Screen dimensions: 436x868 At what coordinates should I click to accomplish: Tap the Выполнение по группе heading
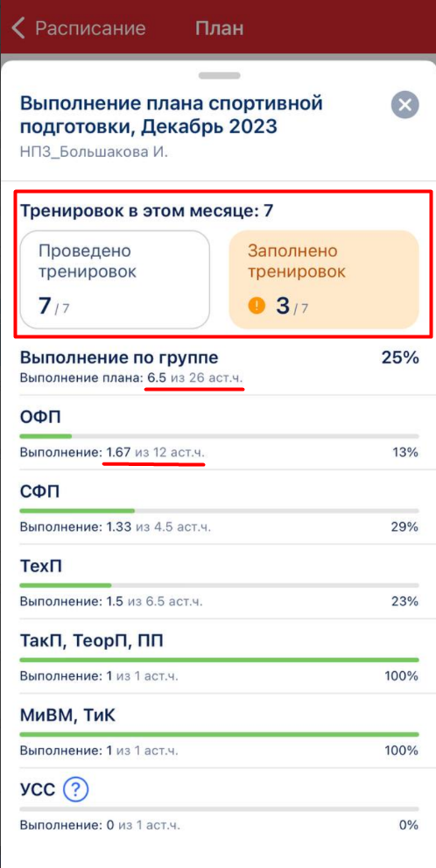(x=119, y=357)
